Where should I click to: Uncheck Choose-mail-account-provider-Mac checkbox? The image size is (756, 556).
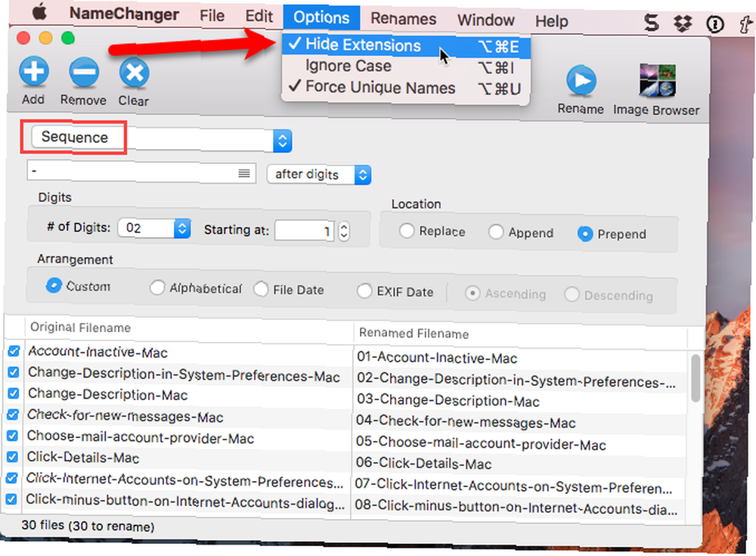(13, 436)
